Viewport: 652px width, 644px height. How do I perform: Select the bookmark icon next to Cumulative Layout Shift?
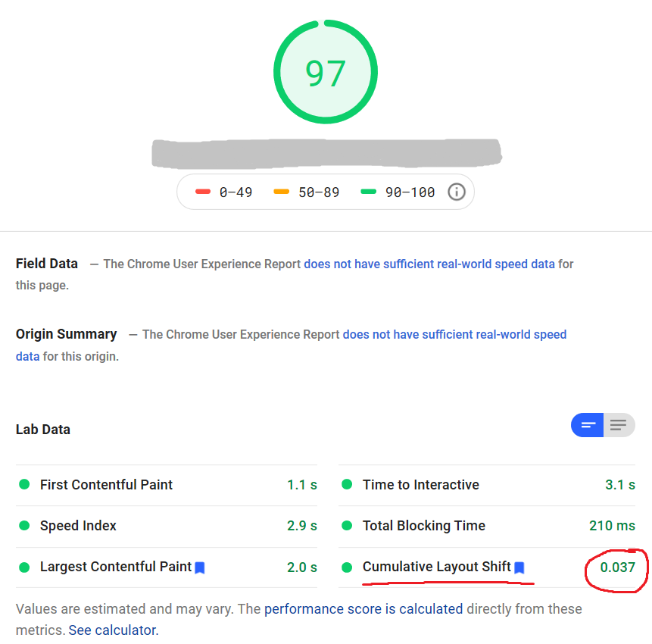coord(519,567)
